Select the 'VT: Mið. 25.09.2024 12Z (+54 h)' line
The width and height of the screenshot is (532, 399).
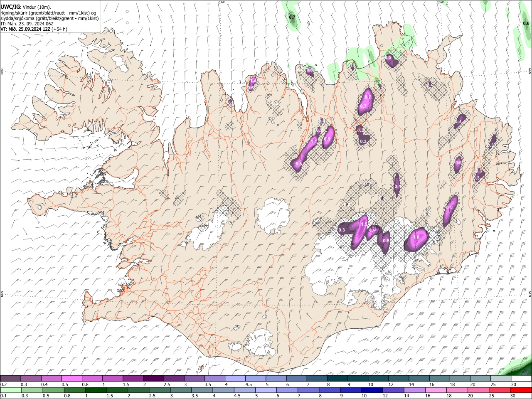click(x=34, y=29)
